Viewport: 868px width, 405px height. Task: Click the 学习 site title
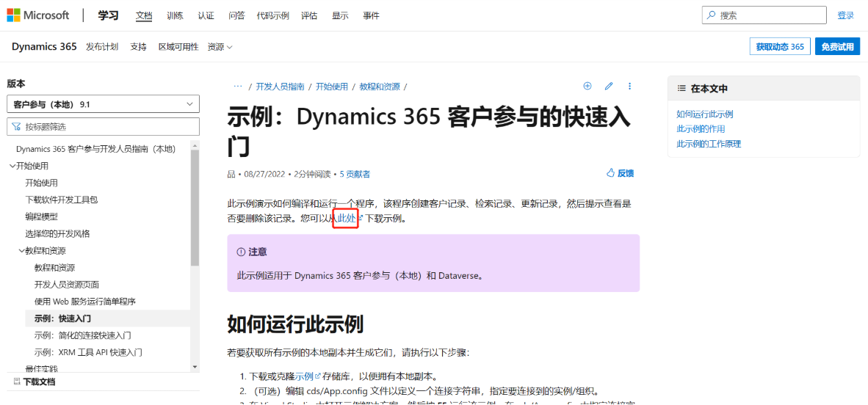coord(109,15)
